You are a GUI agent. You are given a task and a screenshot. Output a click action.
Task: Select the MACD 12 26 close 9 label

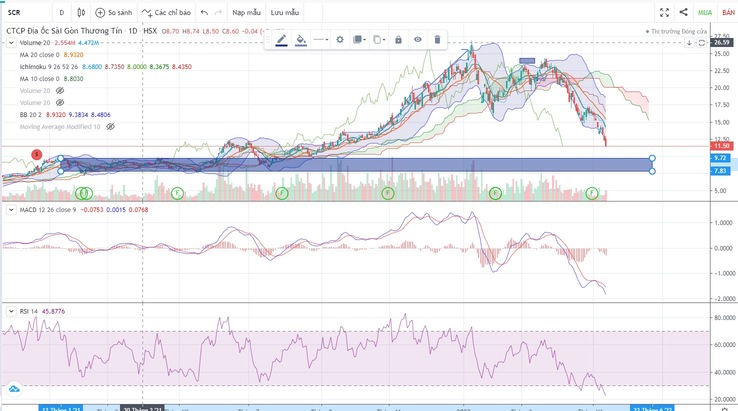pos(48,210)
